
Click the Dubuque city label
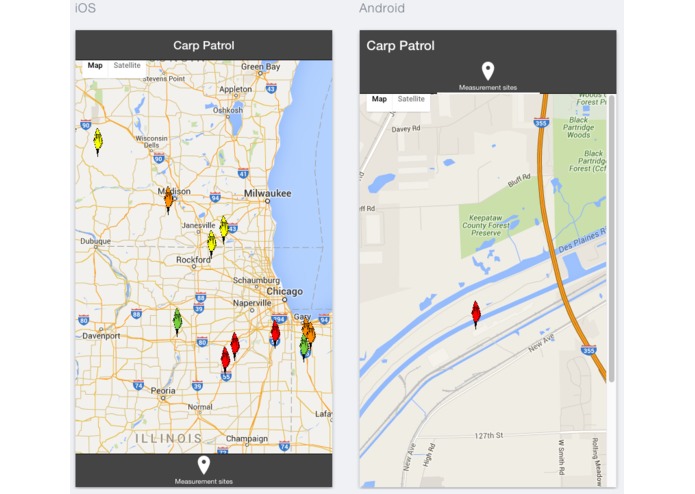pos(95,241)
